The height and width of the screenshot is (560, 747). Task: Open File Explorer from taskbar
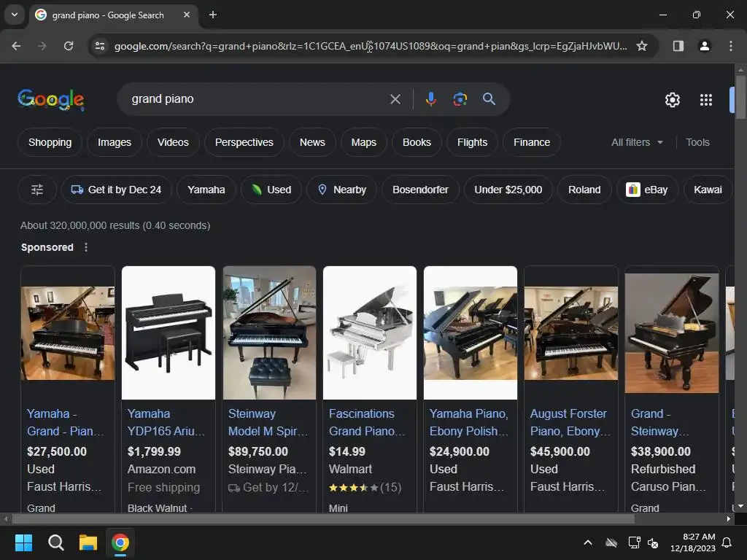[88, 542]
